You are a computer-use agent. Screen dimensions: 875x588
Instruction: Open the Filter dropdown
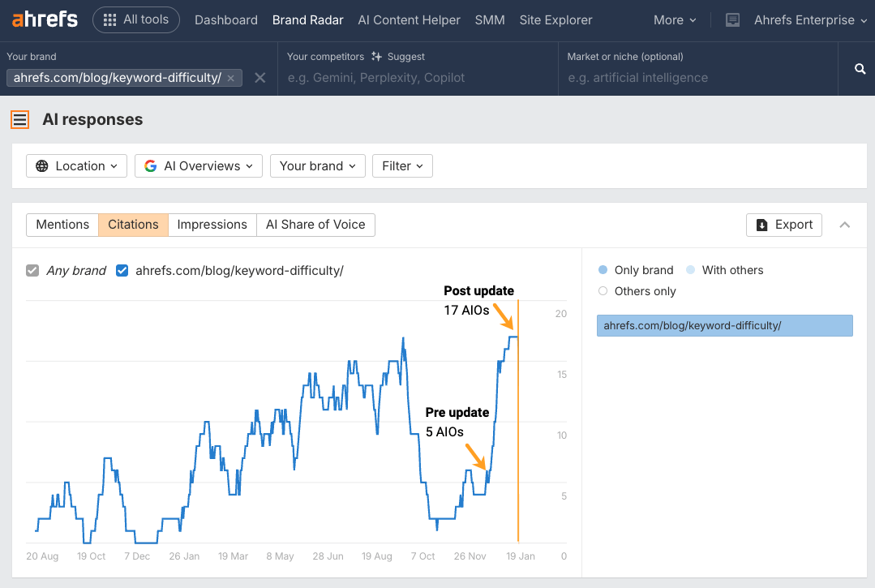[402, 165]
